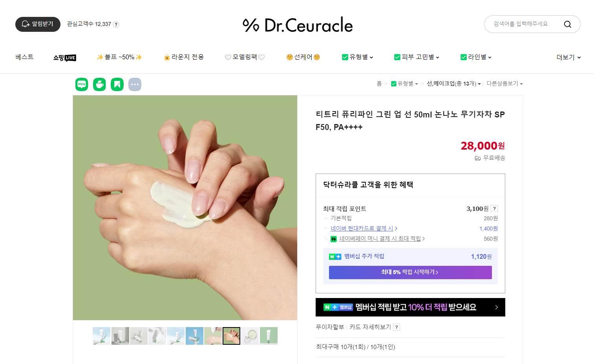Open the 쇼핑 LIVE menu item
594x364 pixels.
(64, 58)
